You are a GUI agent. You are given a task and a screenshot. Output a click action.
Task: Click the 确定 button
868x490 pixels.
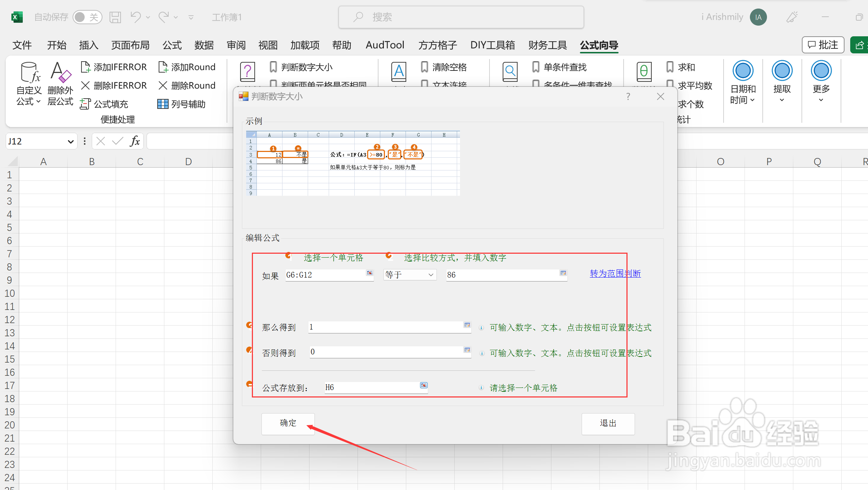(287, 423)
